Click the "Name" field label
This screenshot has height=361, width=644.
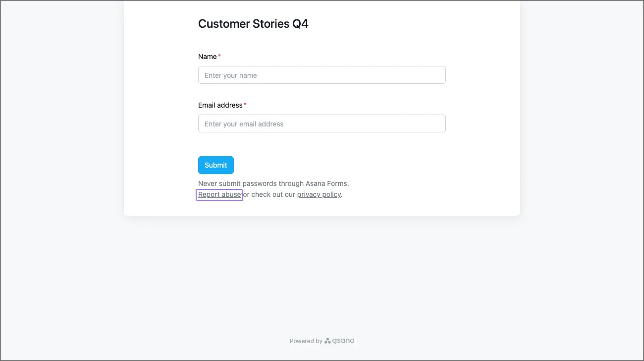[208, 57]
